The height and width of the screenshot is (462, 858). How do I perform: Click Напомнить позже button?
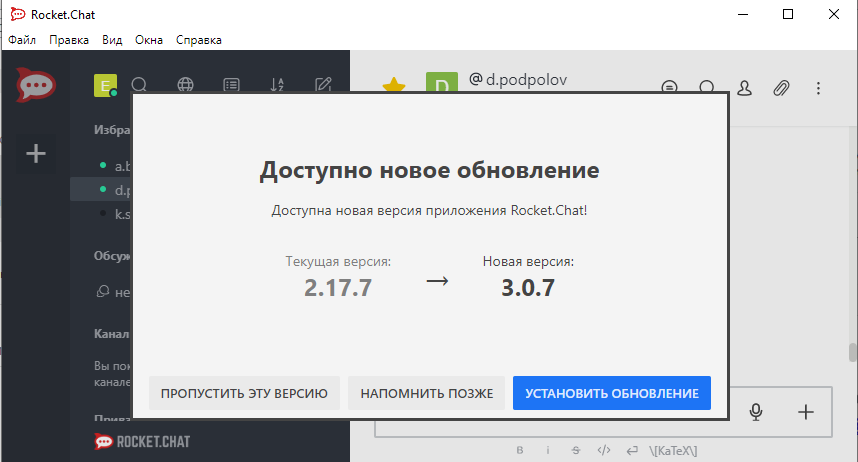coord(426,393)
